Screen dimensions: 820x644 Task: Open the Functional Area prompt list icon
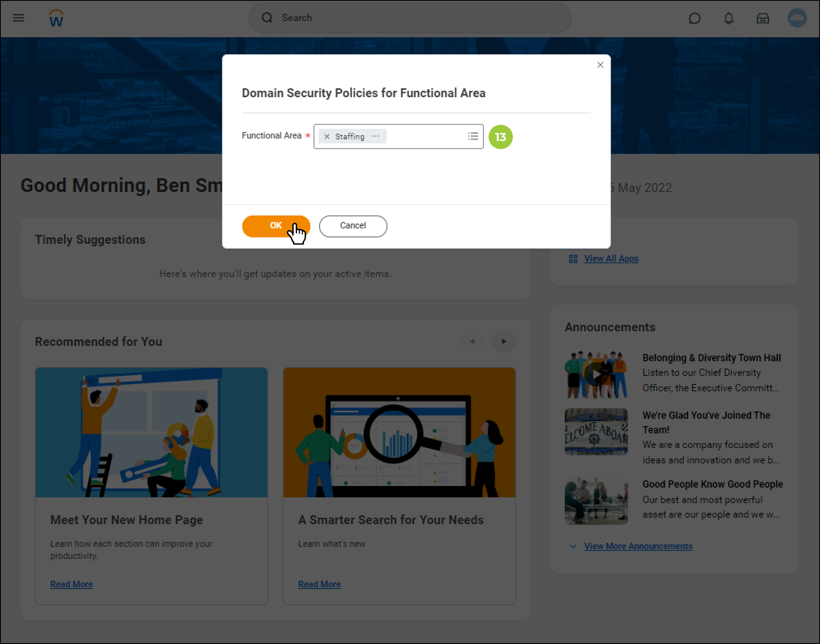(x=473, y=136)
